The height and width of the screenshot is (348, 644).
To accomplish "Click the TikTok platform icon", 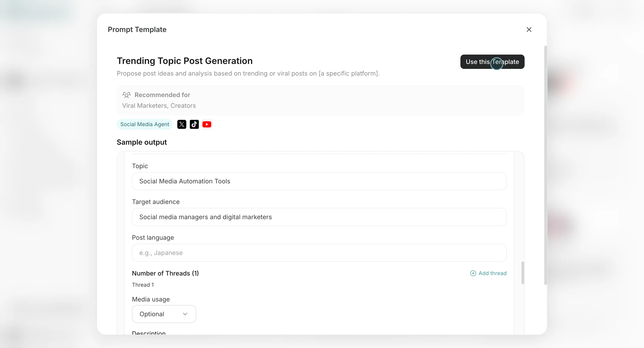I will (194, 124).
